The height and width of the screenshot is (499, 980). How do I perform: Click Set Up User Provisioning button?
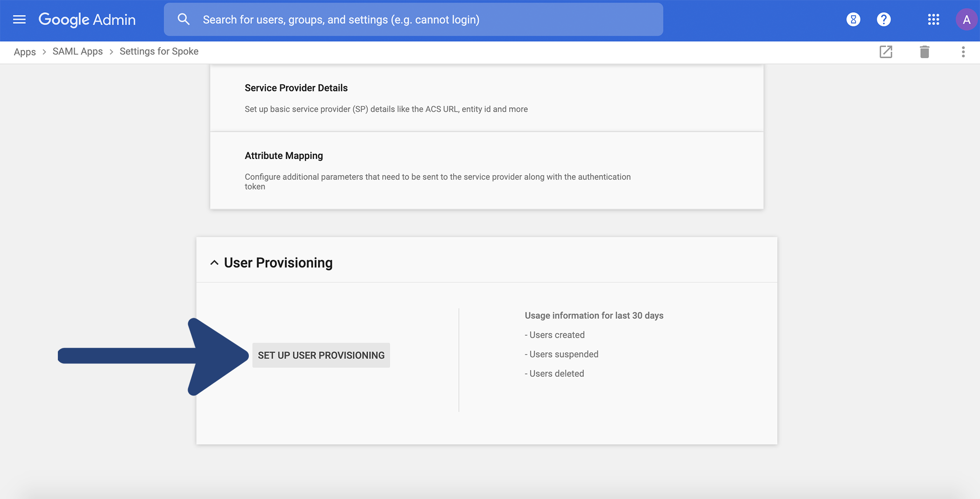[321, 355]
